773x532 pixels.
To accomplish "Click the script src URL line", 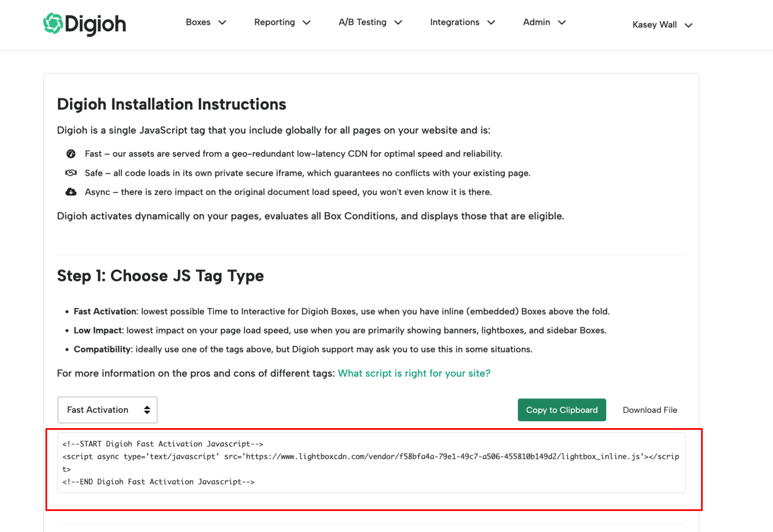I will (371, 456).
